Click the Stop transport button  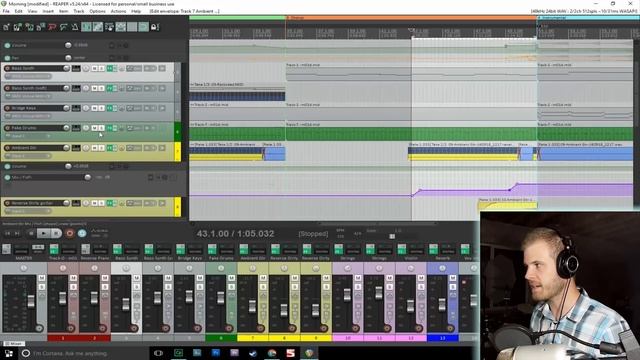pyautogui.click(x=31, y=233)
